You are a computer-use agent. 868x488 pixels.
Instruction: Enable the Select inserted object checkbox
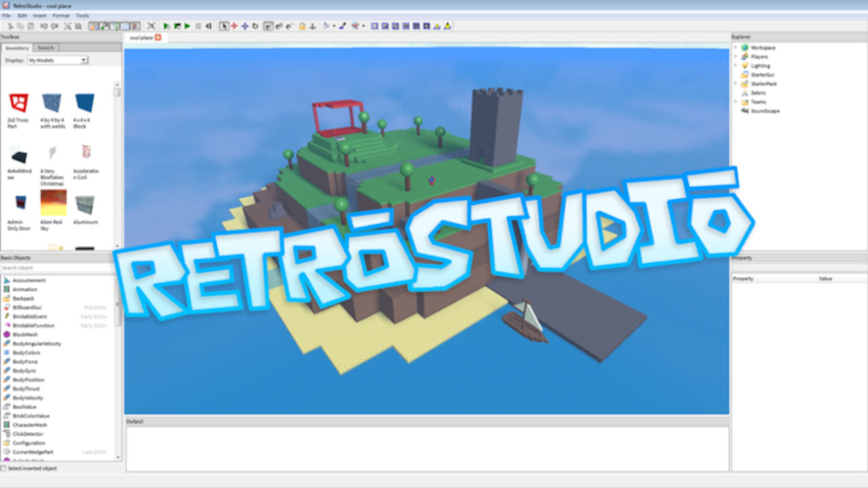(4, 468)
